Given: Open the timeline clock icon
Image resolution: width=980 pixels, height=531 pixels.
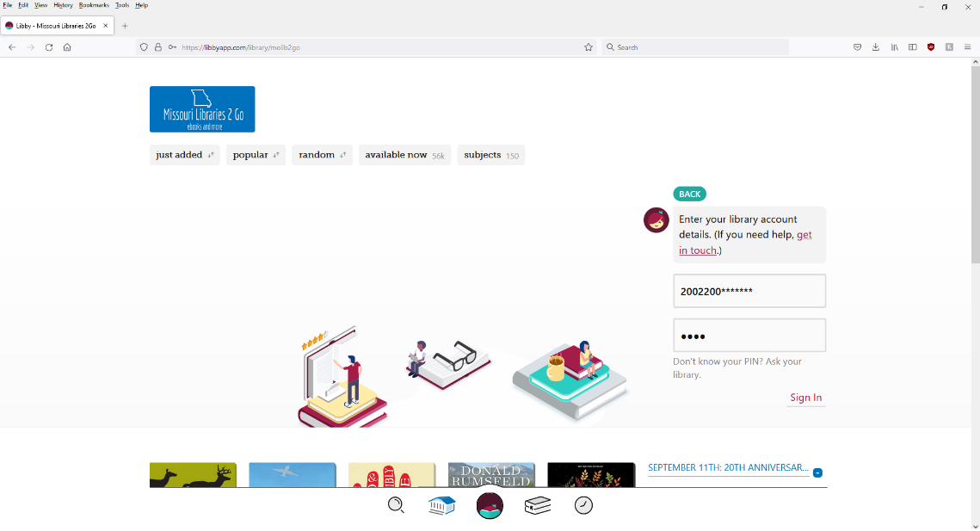Looking at the screenshot, I should [x=583, y=504].
